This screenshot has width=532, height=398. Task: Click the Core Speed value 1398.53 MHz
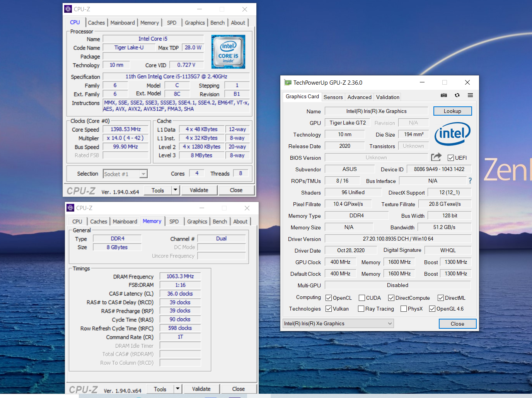tap(126, 129)
